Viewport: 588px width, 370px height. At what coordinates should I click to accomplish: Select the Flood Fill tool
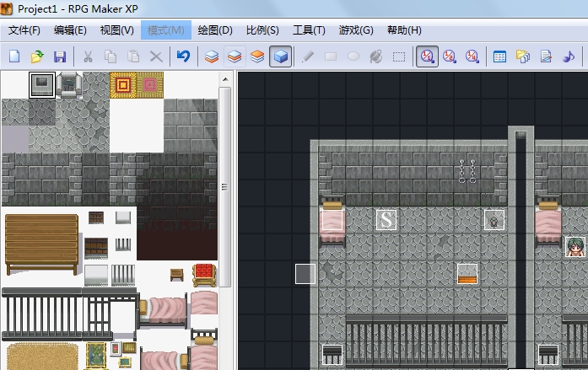[x=376, y=56]
